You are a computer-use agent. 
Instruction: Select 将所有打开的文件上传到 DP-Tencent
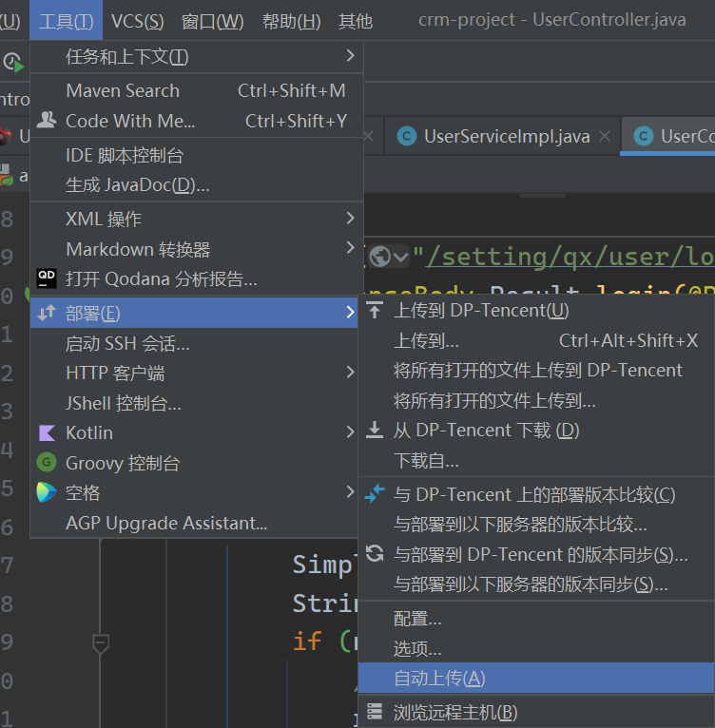536,371
